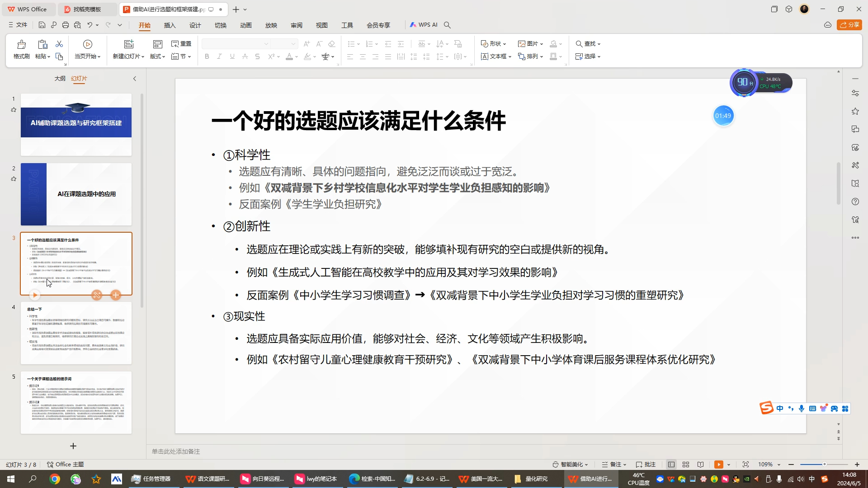Open the font color dropdown

click(296, 56)
